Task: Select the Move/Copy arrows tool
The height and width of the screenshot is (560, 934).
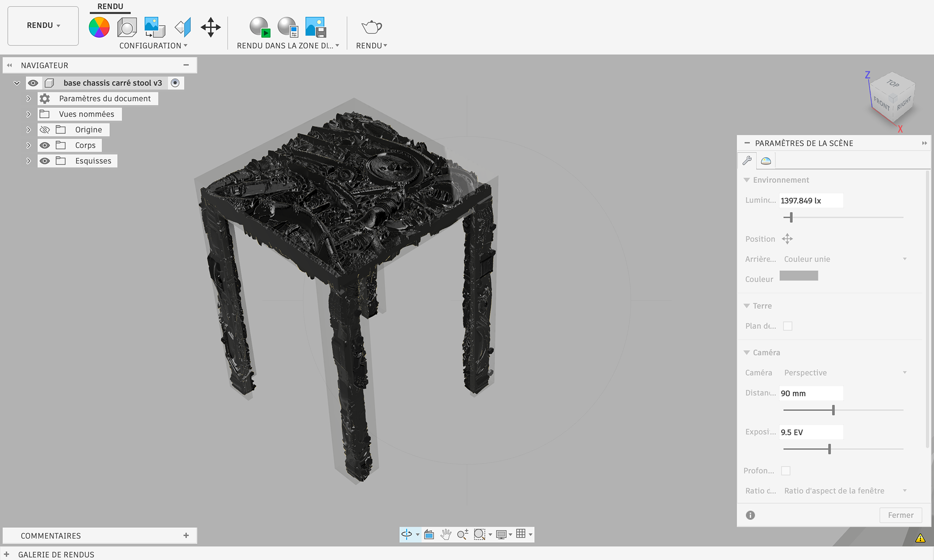Action: [x=211, y=27]
